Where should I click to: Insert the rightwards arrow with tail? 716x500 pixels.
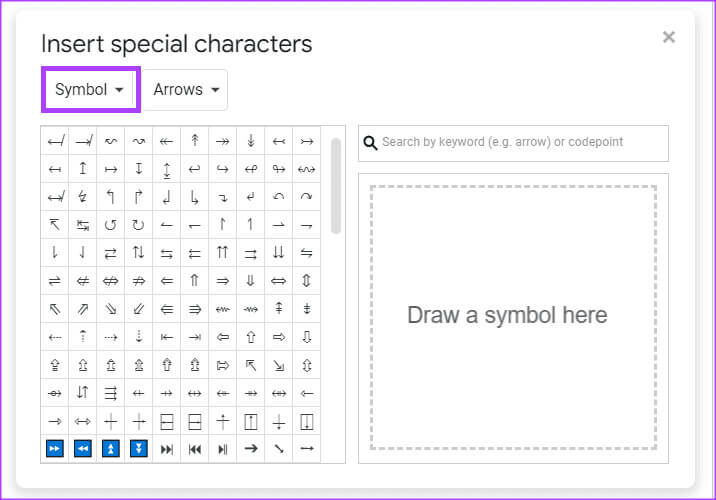306,141
